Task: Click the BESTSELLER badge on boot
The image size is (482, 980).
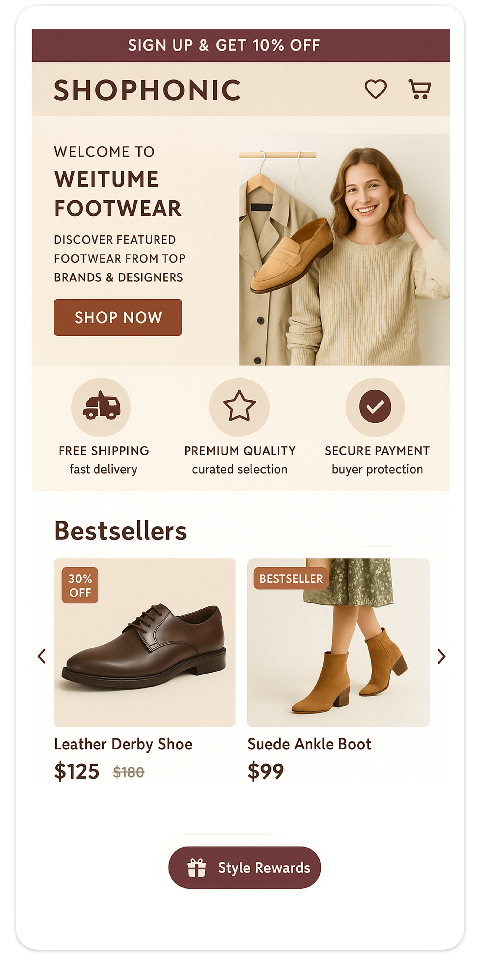Action: pos(291,578)
